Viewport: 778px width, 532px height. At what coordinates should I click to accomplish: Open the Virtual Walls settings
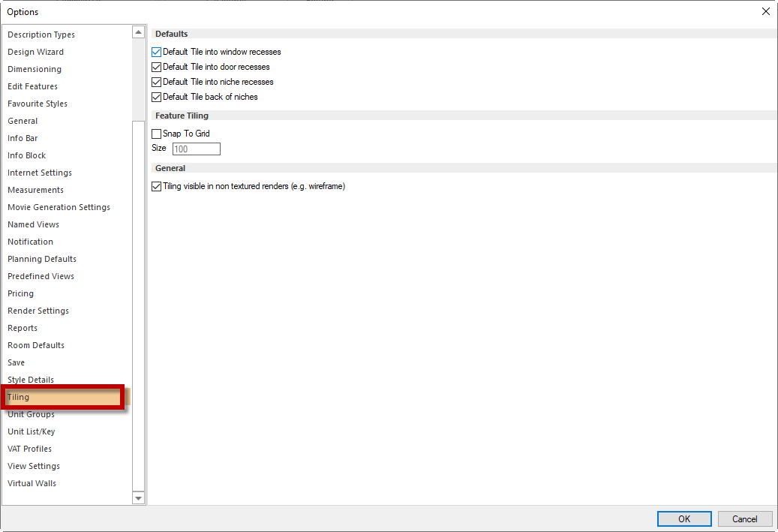click(x=32, y=482)
